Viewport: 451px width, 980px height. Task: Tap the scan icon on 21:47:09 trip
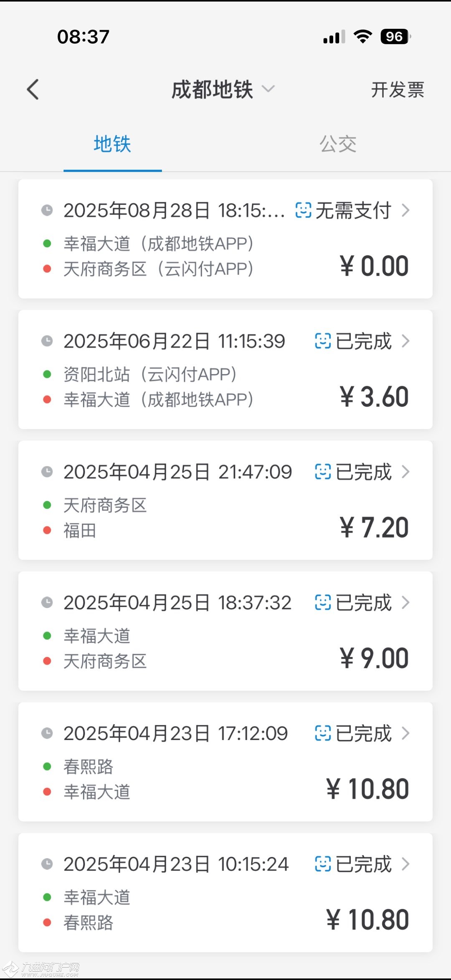point(323,472)
